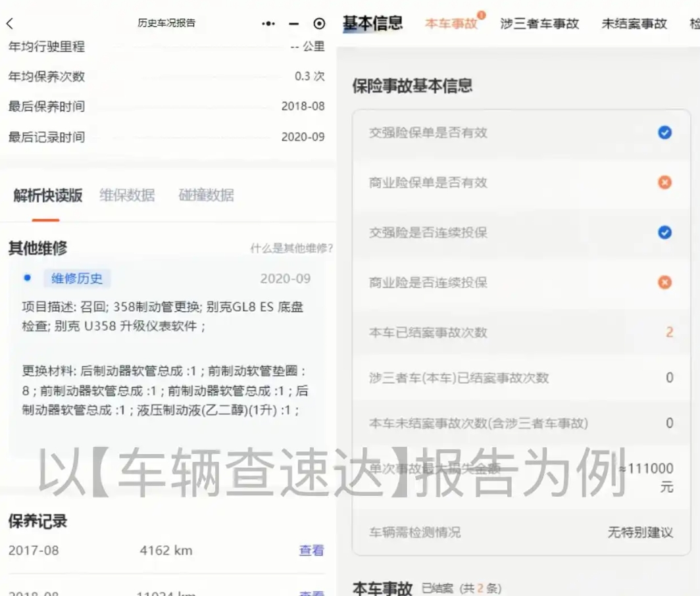Tap the circular target icon top right
Viewport: 700px width, 596px height.
pyautogui.click(x=318, y=22)
